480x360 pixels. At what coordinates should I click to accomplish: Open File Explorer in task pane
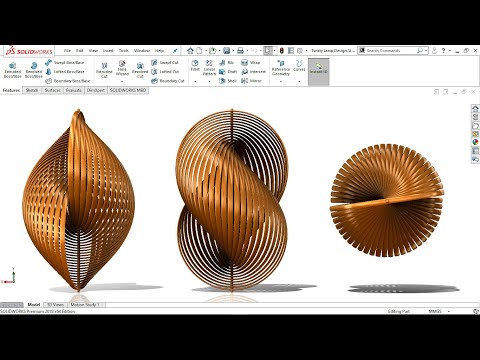tap(475, 126)
